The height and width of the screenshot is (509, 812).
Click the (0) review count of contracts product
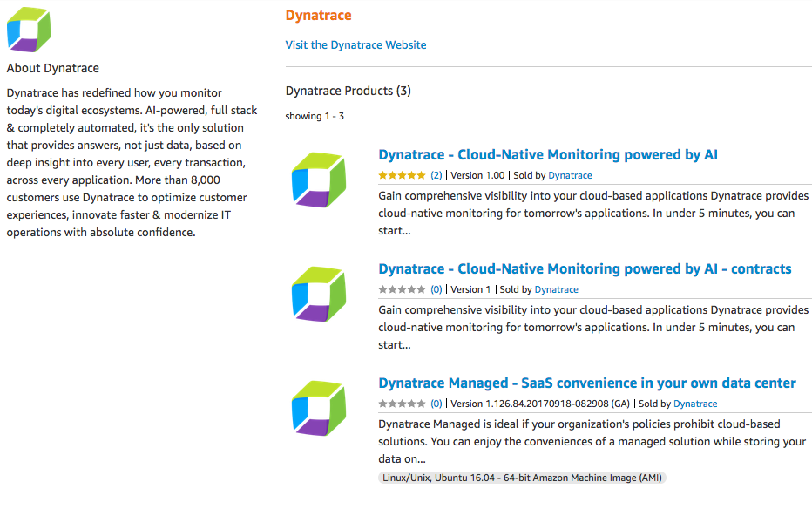436,289
